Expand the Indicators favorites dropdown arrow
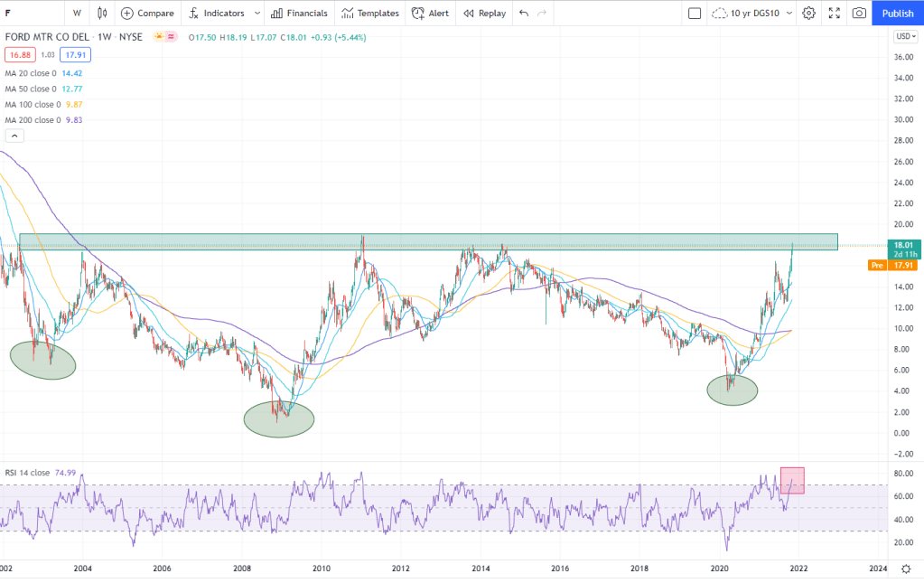Viewport: 924px width, 583px height. pos(257,14)
